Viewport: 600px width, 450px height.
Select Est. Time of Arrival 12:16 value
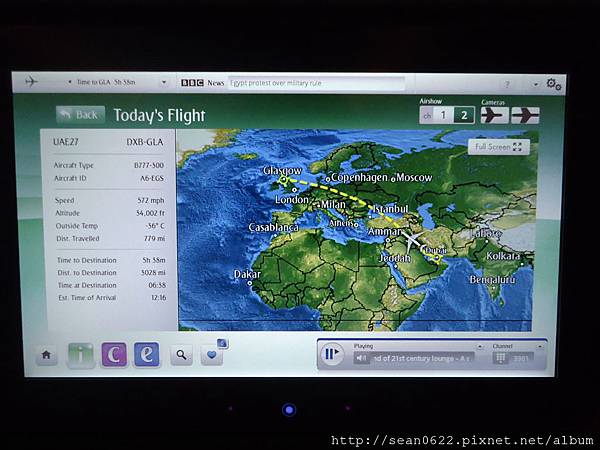pos(158,298)
